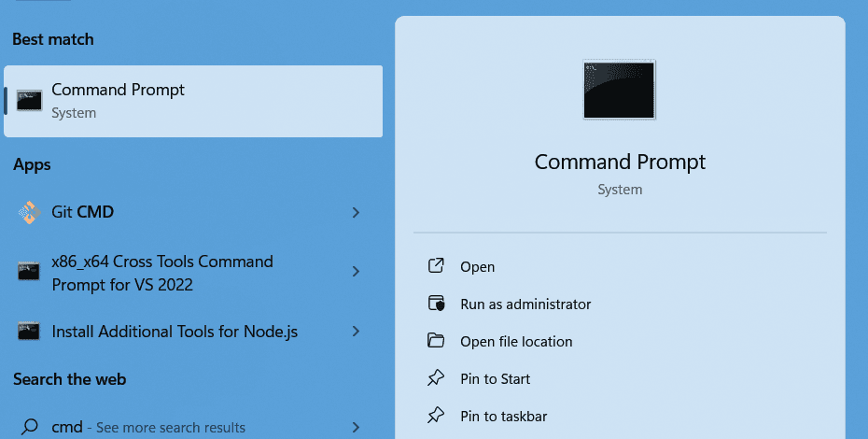Select Run as administrator
This screenshot has width=868, height=439.
click(525, 304)
